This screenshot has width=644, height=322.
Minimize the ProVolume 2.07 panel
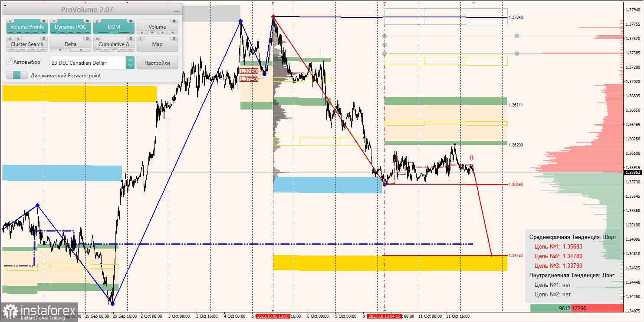[176, 10]
